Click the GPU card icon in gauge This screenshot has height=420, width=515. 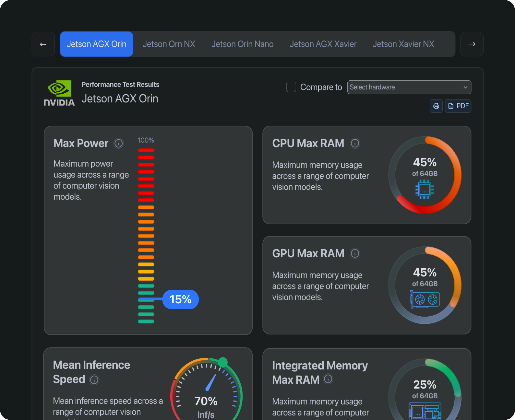tap(425, 300)
